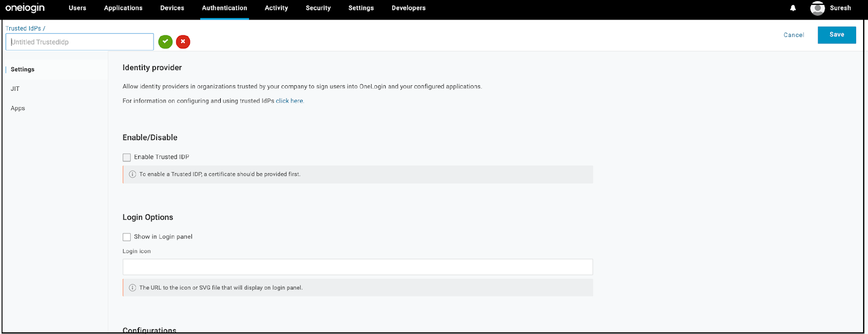
Task: Click info icon beside certificate notice
Action: 132,174
